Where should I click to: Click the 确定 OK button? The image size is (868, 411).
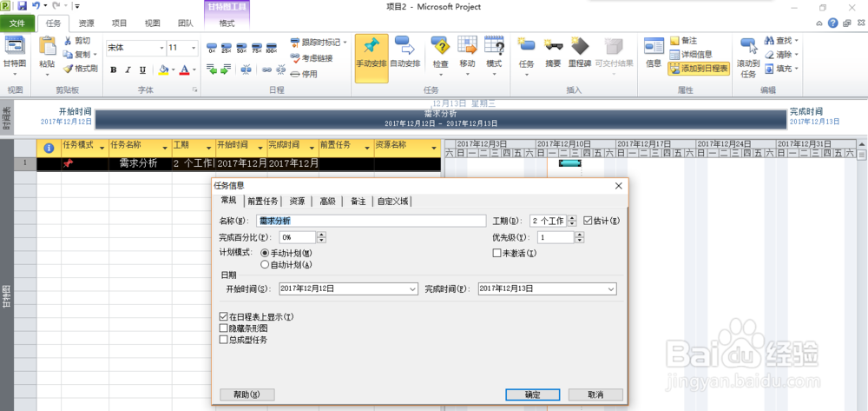coord(533,395)
